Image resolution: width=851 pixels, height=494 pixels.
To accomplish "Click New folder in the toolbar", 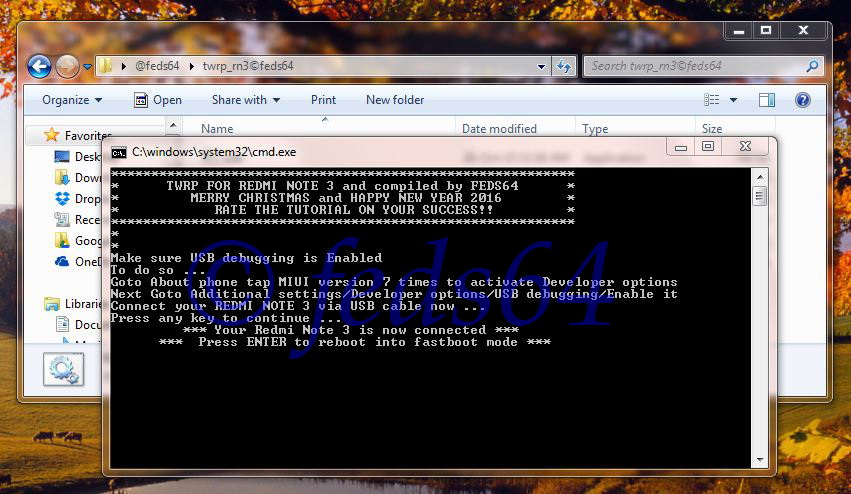I will [x=395, y=100].
